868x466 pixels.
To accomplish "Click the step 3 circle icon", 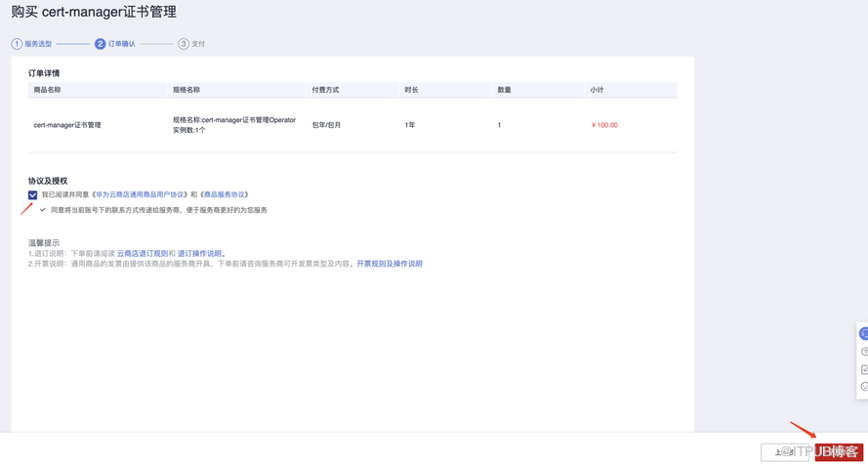I will (184, 44).
